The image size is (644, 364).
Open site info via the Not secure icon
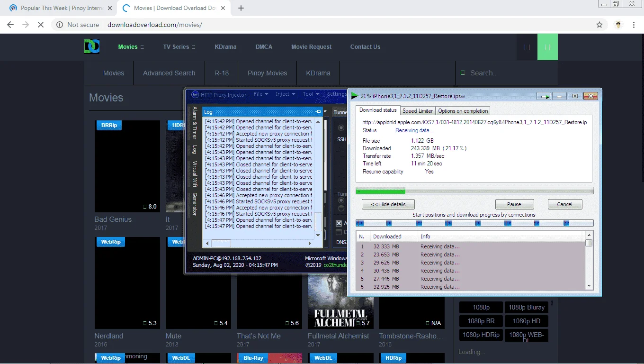[60, 25]
